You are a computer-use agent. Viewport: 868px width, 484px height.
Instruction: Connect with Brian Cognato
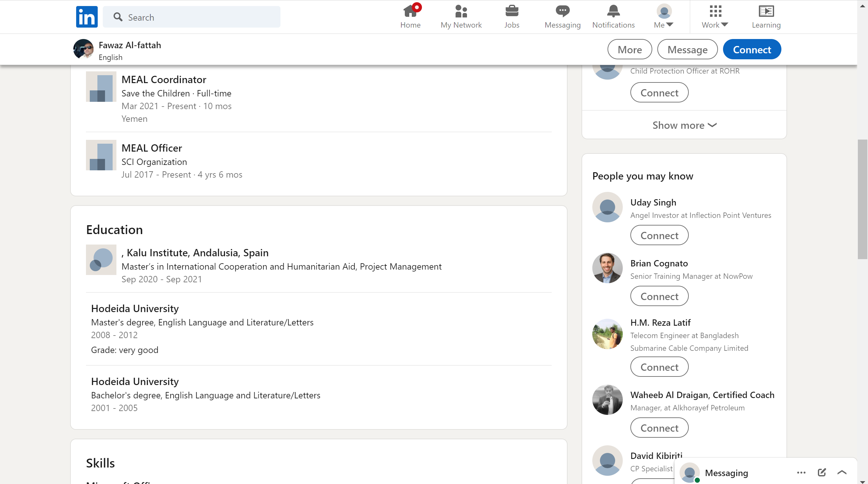coord(659,296)
